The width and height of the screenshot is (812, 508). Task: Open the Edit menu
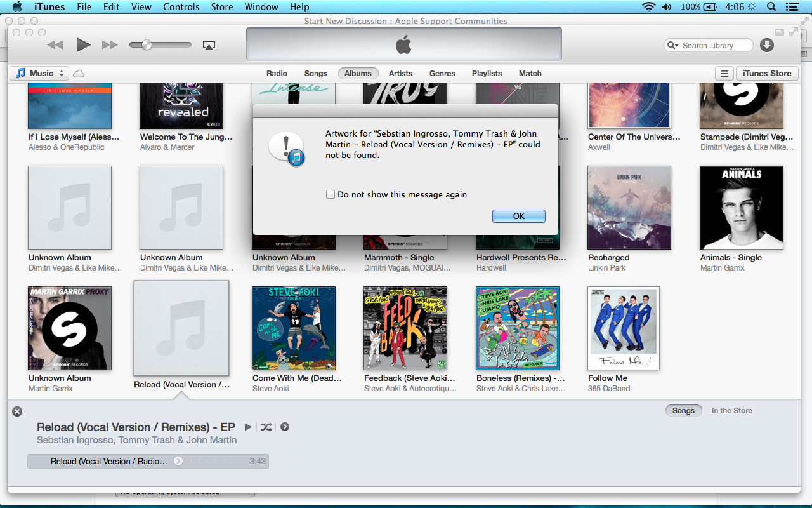[112, 7]
